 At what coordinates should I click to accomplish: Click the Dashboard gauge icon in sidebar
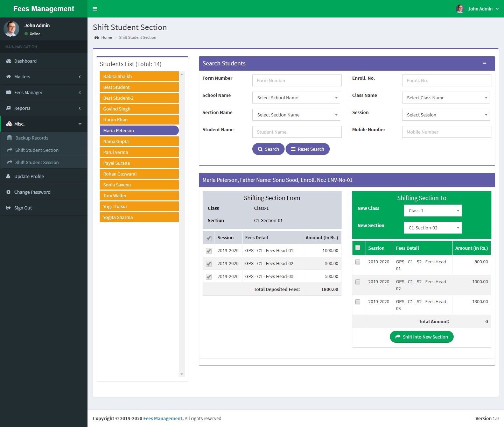pyautogui.click(x=9, y=61)
